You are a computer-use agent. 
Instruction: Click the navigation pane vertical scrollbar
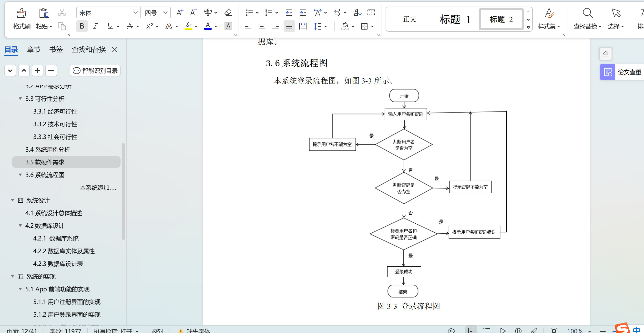pos(123,191)
